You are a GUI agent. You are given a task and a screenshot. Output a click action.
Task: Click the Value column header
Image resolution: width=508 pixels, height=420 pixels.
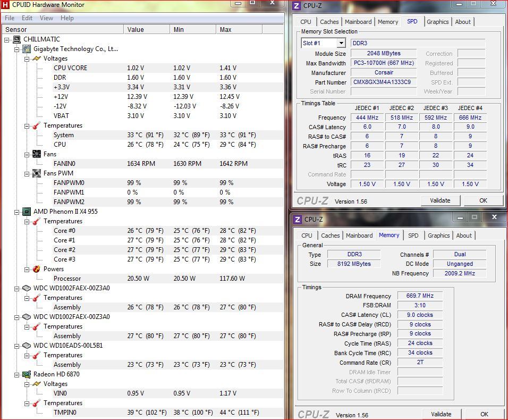click(x=147, y=29)
